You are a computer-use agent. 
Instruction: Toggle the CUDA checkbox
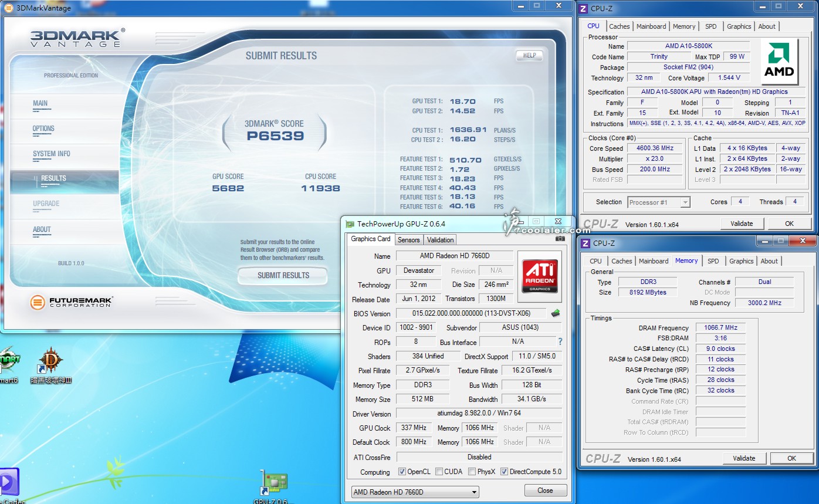pyautogui.click(x=439, y=472)
